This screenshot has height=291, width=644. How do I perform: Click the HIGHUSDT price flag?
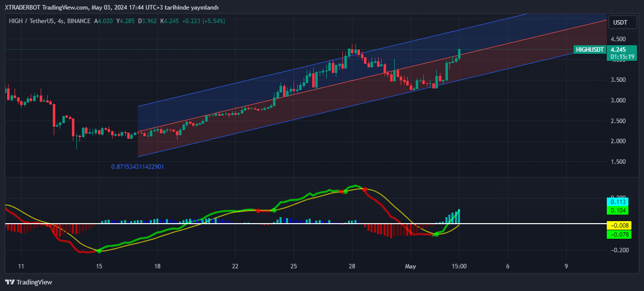(589, 49)
